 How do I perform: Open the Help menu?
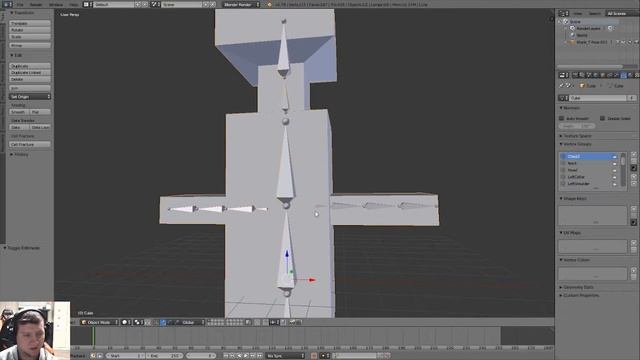coord(74,4)
